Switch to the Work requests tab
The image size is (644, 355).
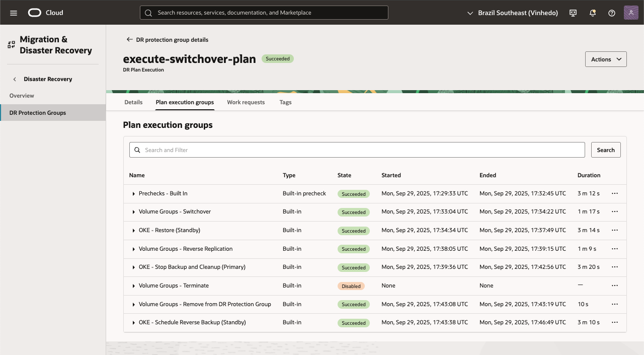[x=246, y=102]
